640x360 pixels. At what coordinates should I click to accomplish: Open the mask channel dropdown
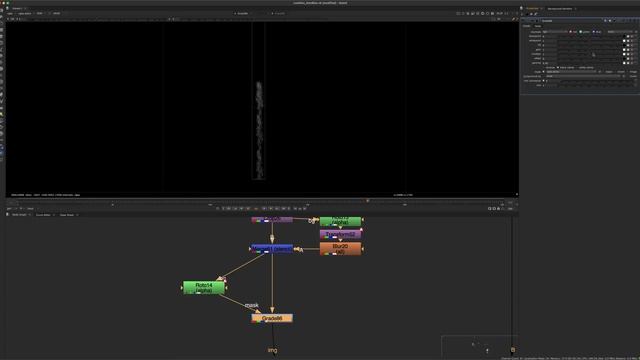[x=571, y=72]
